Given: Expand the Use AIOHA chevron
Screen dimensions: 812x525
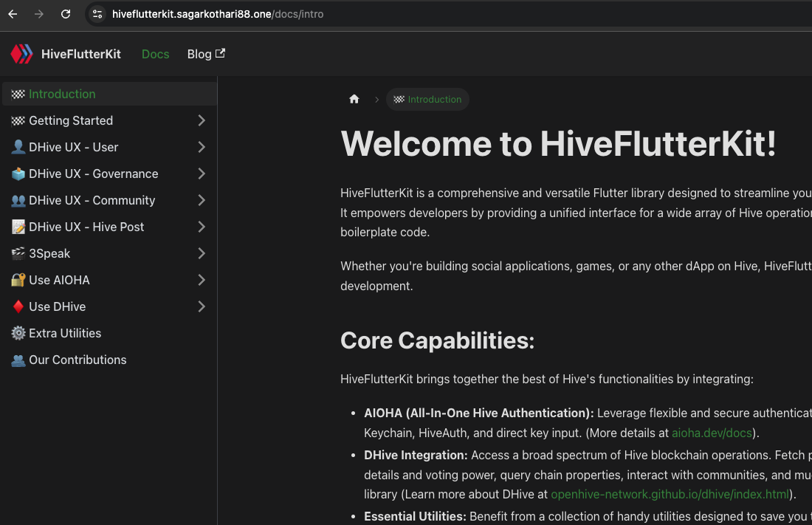Looking at the screenshot, I should point(202,280).
